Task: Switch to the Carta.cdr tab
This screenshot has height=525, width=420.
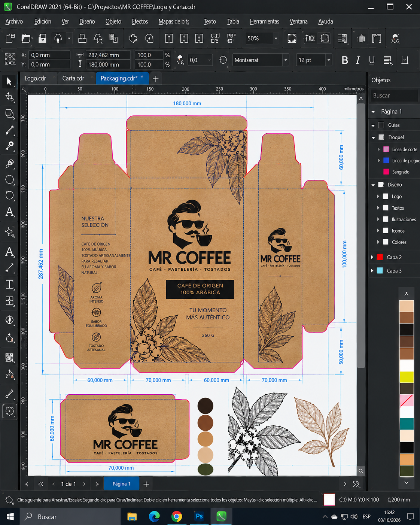Action: coord(73,78)
